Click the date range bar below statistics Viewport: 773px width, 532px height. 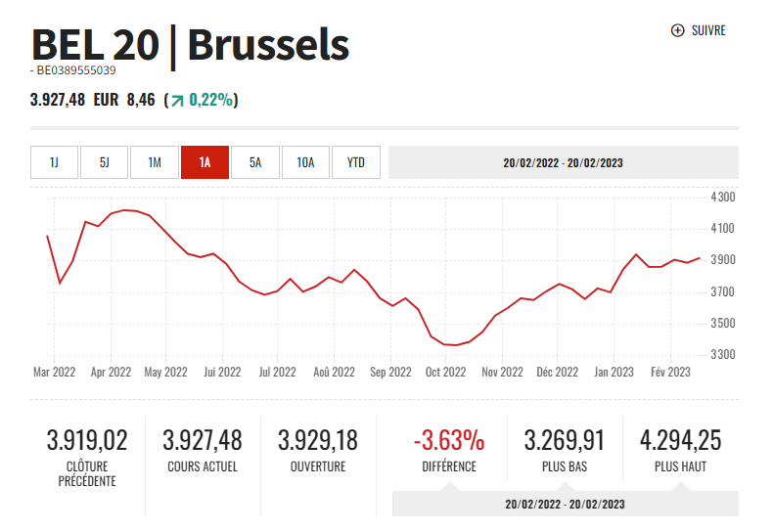click(x=565, y=505)
